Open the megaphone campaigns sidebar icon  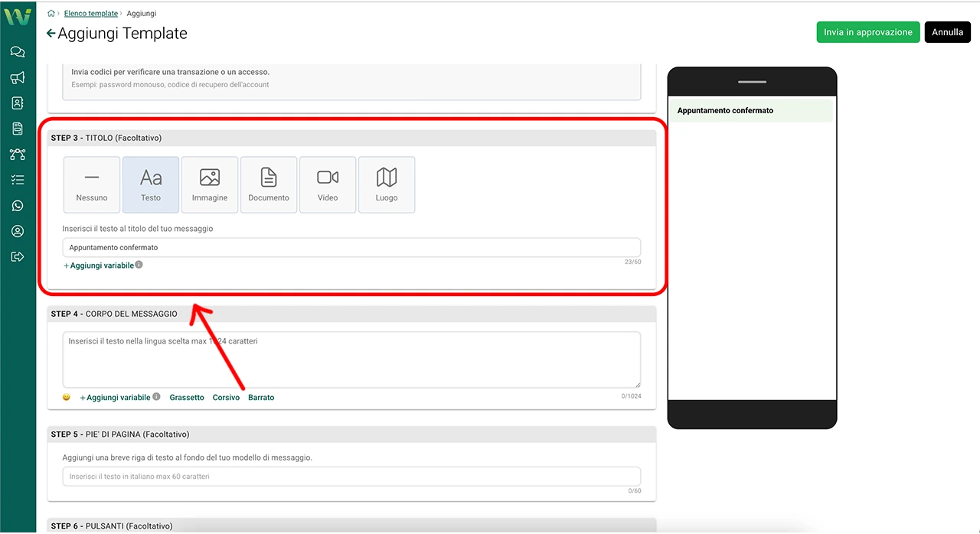click(x=18, y=77)
